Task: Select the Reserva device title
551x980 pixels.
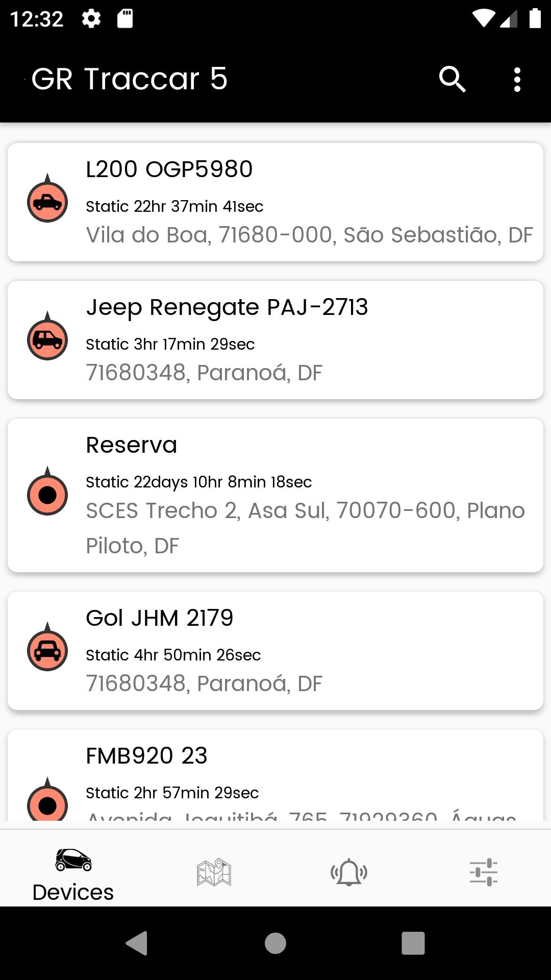Action: (131, 445)
